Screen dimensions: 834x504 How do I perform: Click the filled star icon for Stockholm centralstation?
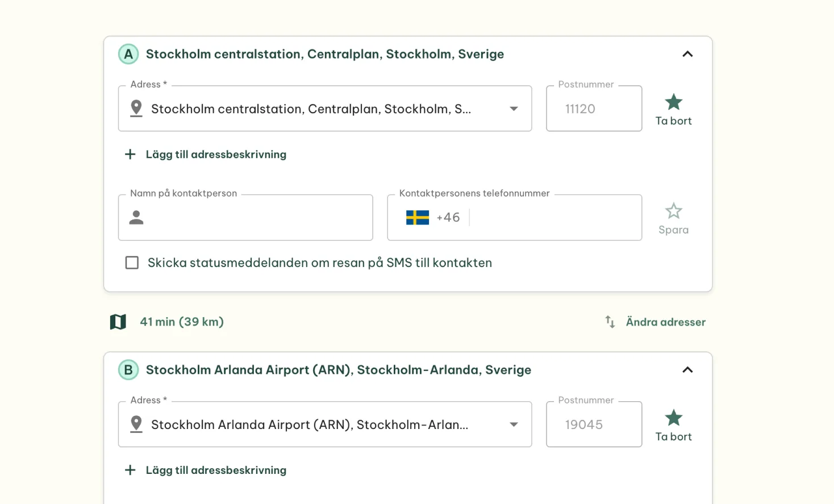click(673, 102)
